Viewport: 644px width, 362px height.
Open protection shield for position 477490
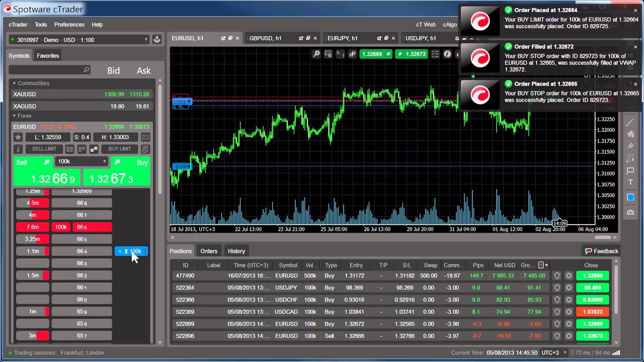click(x=557, y=276)
